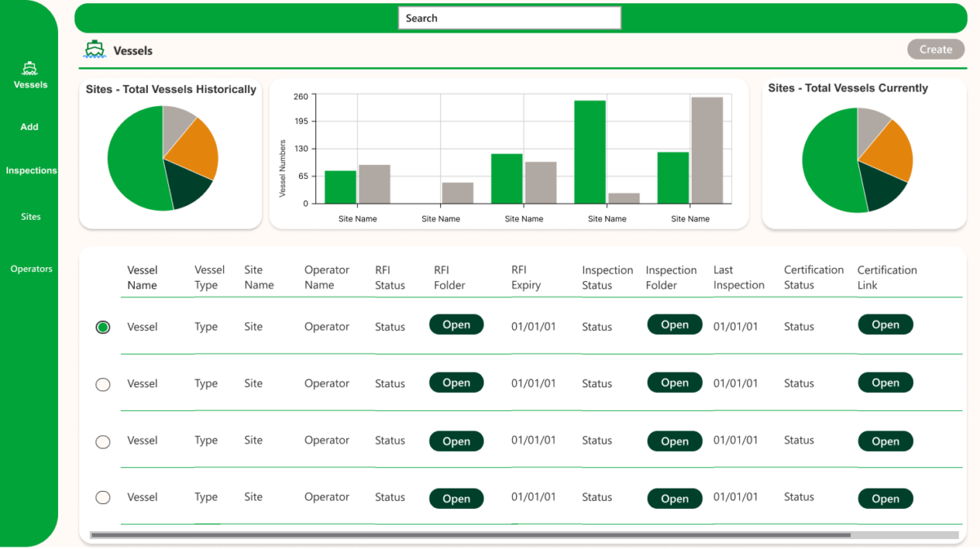Click inside the Search field
This screenshot has height=549, width=980.
click(509, 17)
